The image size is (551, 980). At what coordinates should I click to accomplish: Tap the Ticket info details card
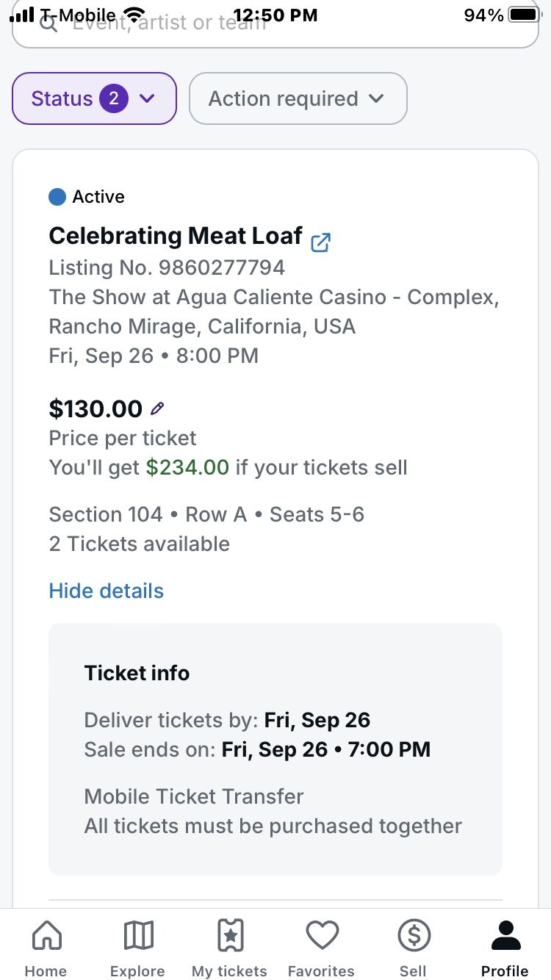point(275,749)
